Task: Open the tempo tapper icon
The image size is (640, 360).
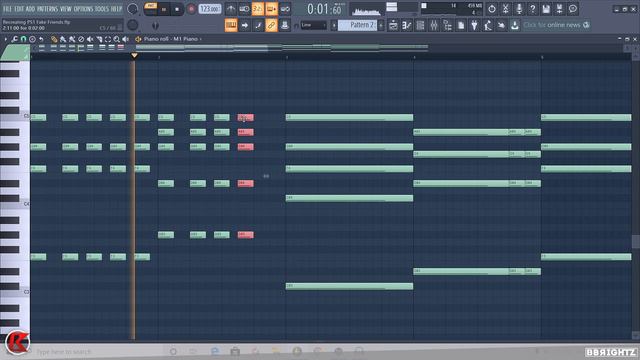Action: click(x=488, y=25)
